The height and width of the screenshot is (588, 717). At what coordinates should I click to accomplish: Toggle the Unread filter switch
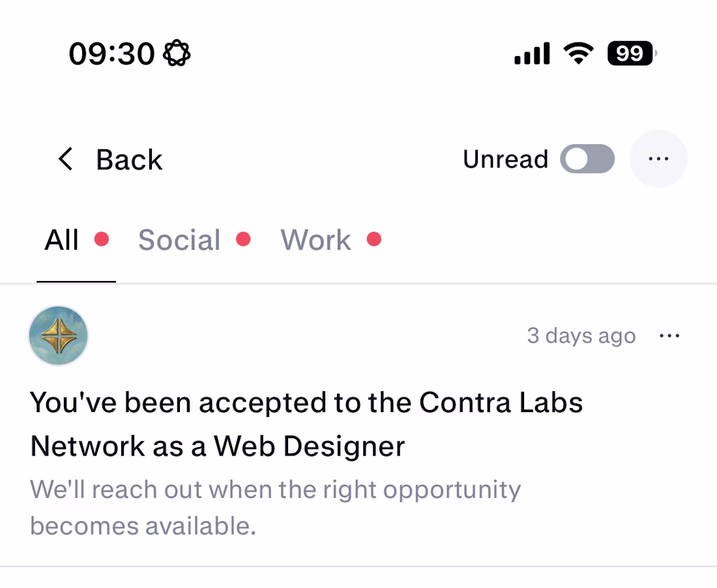(587, 158)
